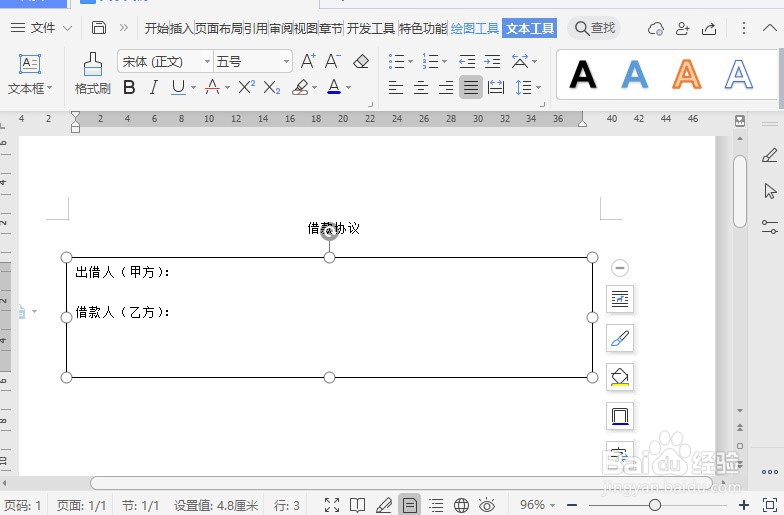Expand numbered list options arrow
784x515 pixels.
(x=444, y=62)
